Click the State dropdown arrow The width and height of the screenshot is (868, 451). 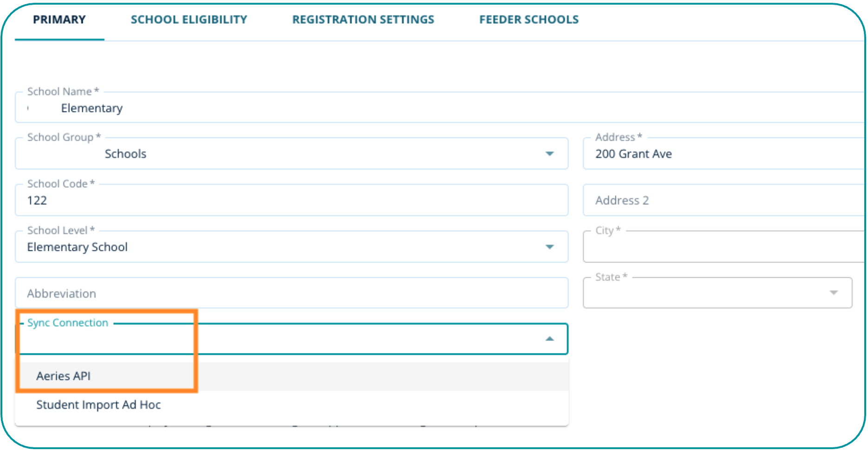click(x=834, y=293)
